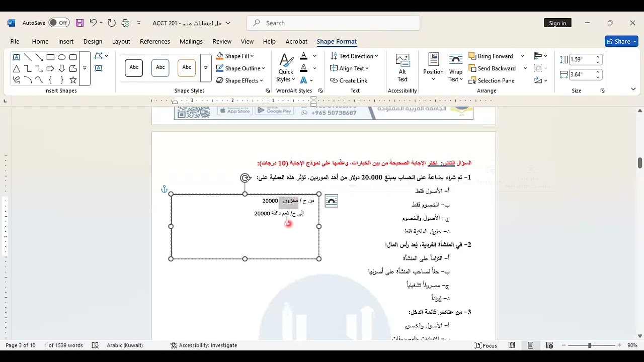Open Align Text dropdown
Screen dimensions: 644x362
(x=350, y=68)
